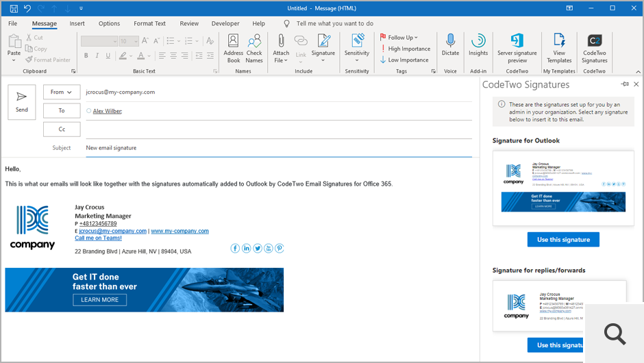This screenshot has height=363, width=644.
Task: Collapse the ribbon with the chevron
Action: click(x=638, y=71)
